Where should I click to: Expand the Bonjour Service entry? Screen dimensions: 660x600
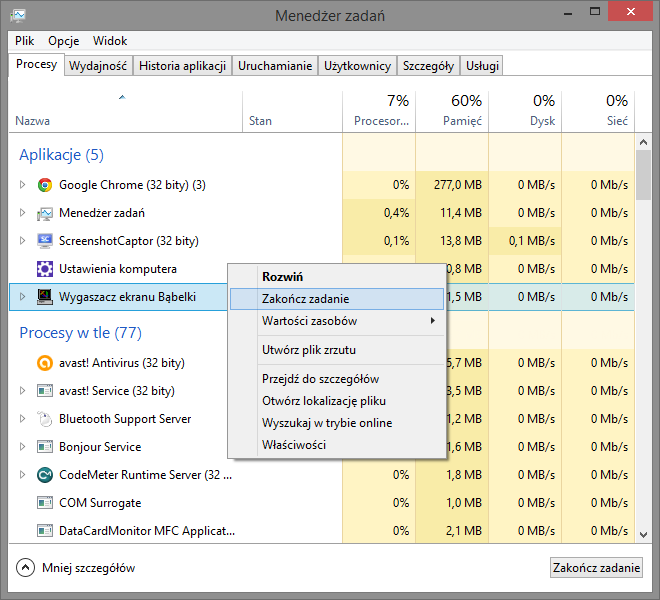coord(23,446)
